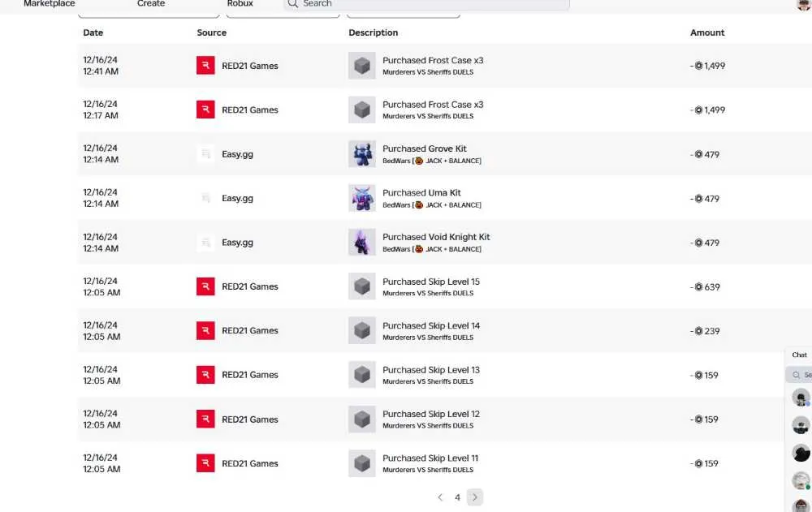
Task: Open the Grove Kit thumbnail
Action: pyautogui.click(x=362, y=153)
